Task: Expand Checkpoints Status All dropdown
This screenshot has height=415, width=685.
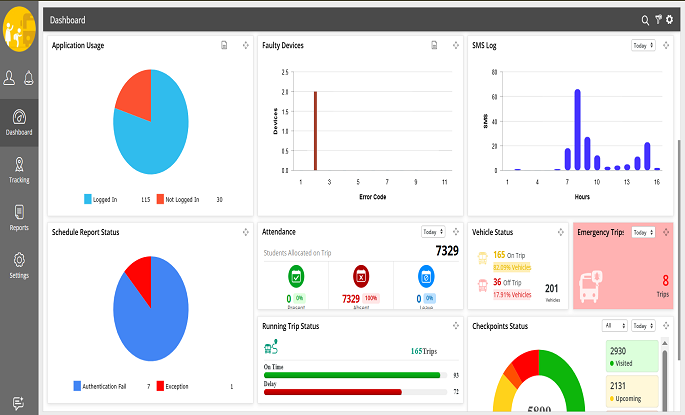Action: coord(615,325)
